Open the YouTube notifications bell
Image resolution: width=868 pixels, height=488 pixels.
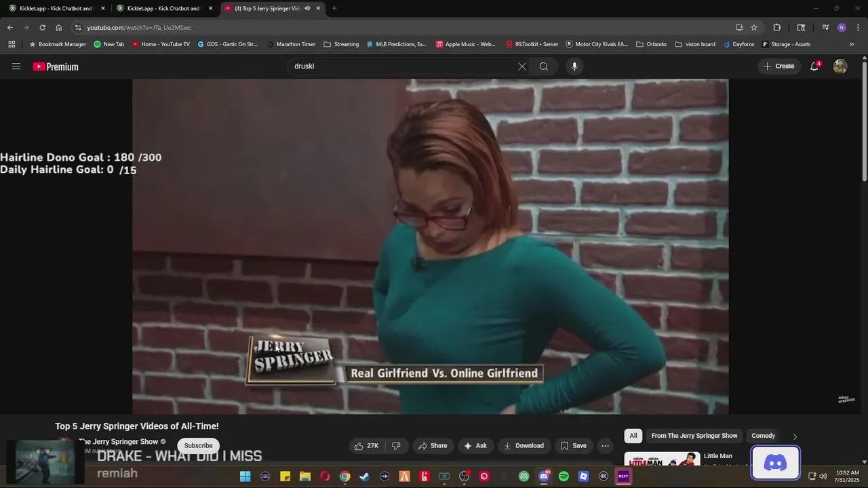[814, 66]
